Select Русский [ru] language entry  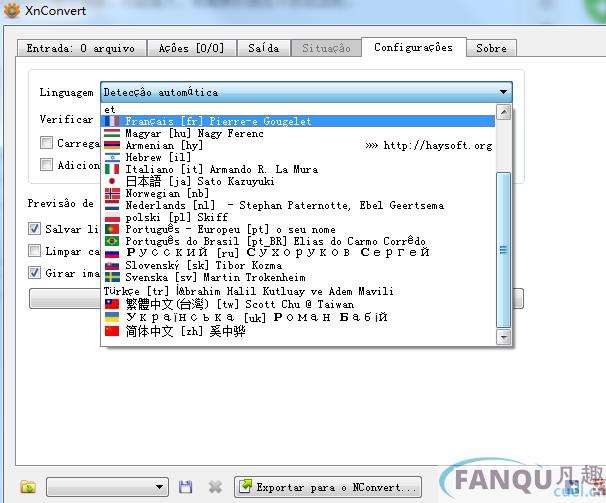[x=298, y=253]
